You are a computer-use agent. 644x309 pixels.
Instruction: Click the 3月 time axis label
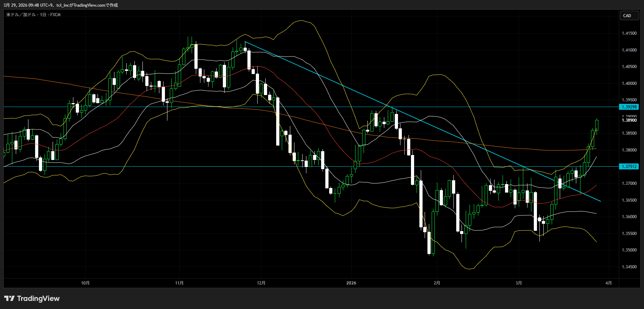tap(519, 283)
